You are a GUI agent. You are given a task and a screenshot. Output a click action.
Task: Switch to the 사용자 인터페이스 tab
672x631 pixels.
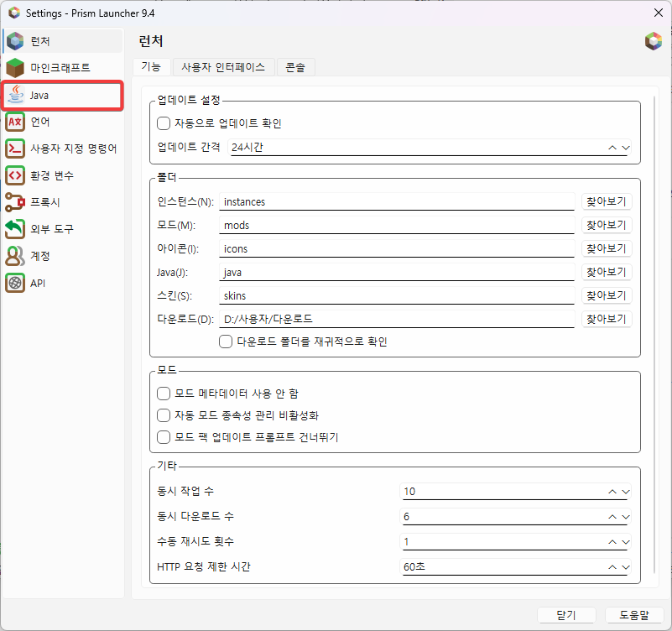click(x=223, y=67)
